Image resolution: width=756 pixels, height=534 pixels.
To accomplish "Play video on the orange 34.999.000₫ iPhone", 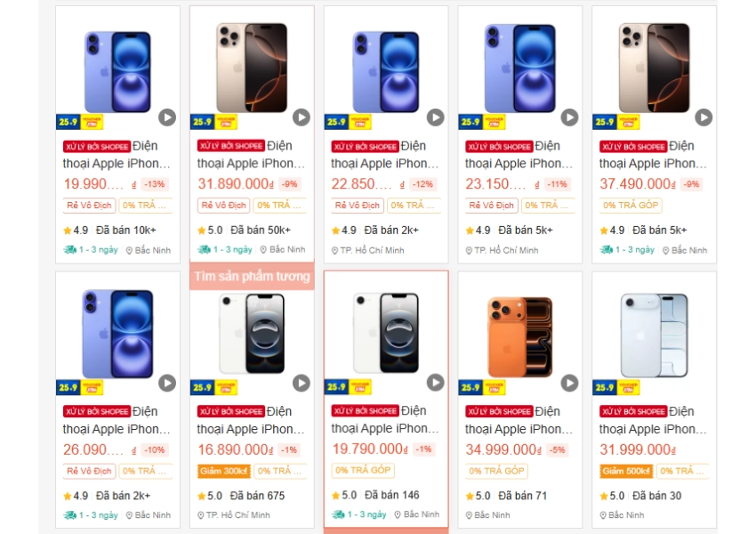I will point(569,383).
